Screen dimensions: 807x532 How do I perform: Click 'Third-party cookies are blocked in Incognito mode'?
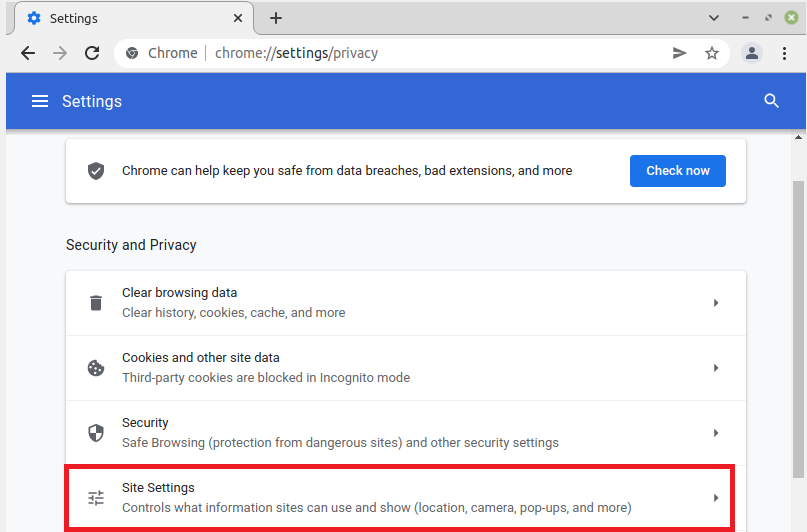click(x=266, y=378)
